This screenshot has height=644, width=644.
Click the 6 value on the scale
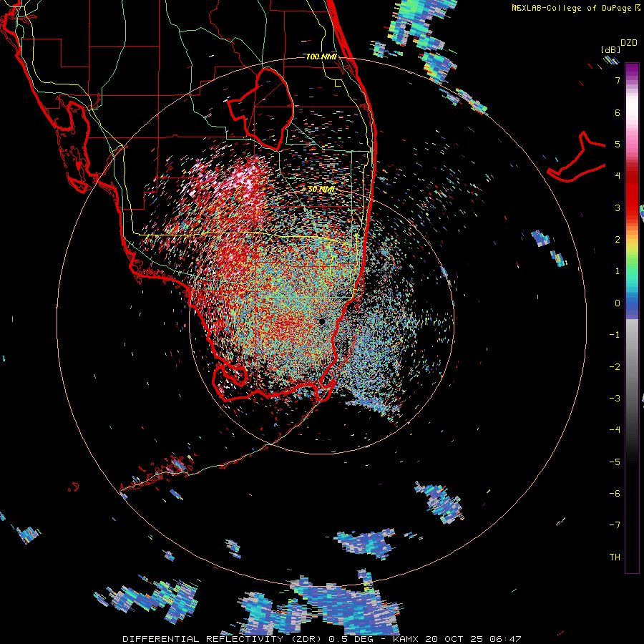click(x=618, y=112)
